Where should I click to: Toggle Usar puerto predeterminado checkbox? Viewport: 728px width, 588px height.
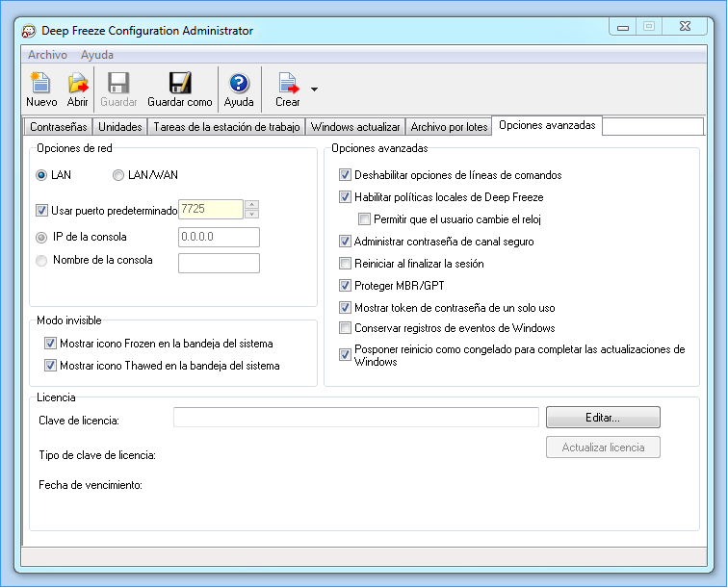(41, 210)
